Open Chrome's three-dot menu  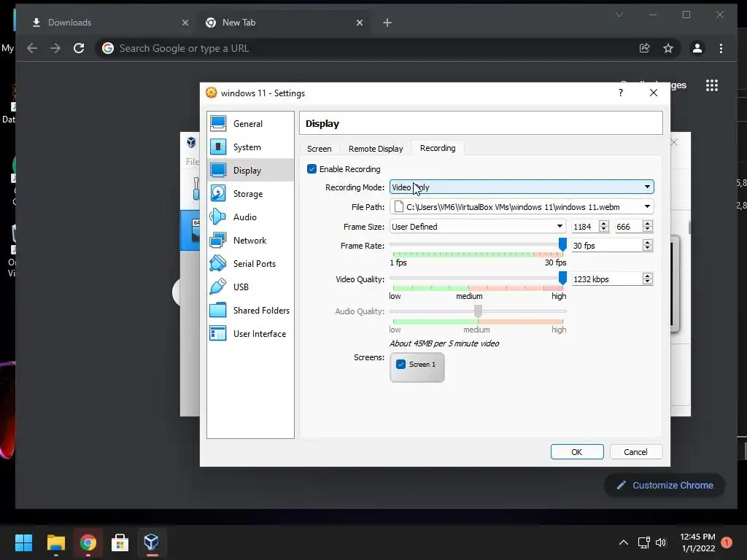click(721, 48)
